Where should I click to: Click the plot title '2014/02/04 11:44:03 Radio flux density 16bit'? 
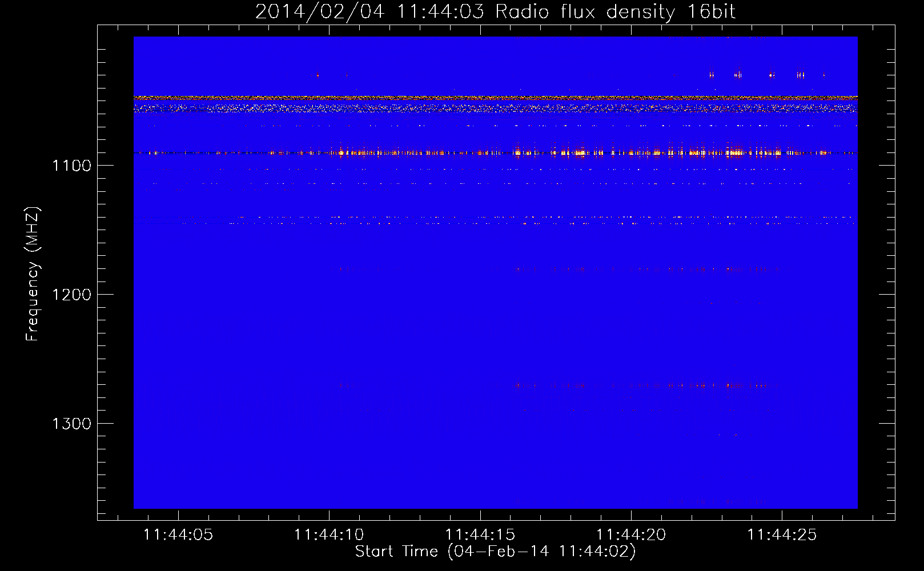(495, 11)
